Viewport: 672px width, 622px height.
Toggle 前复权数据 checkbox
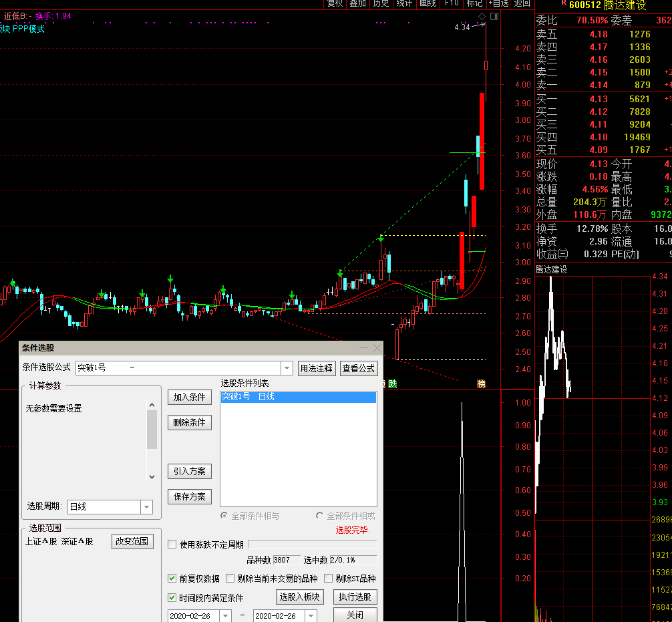[172, 579]
